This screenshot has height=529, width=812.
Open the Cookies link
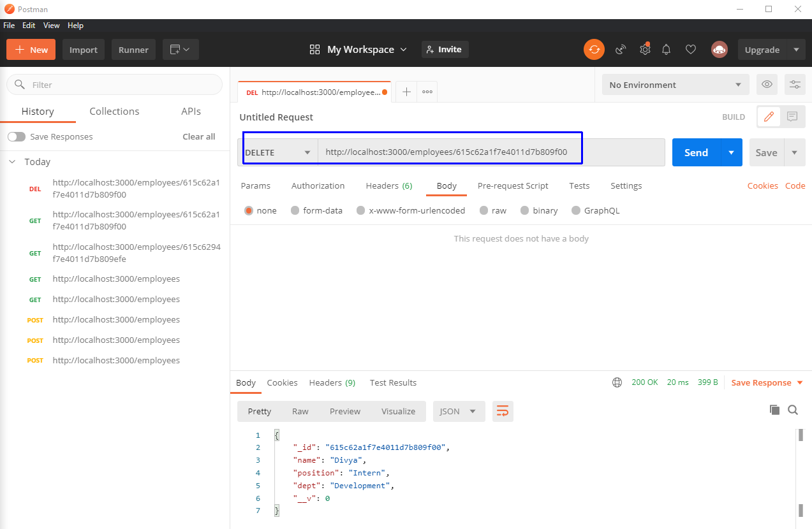[763, 185]
